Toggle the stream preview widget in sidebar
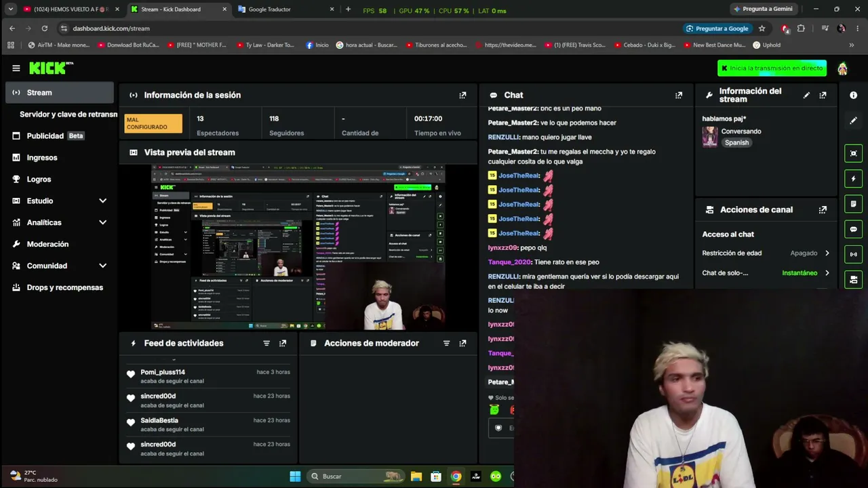This screenshot has width=868, height=488. [853, 153]
